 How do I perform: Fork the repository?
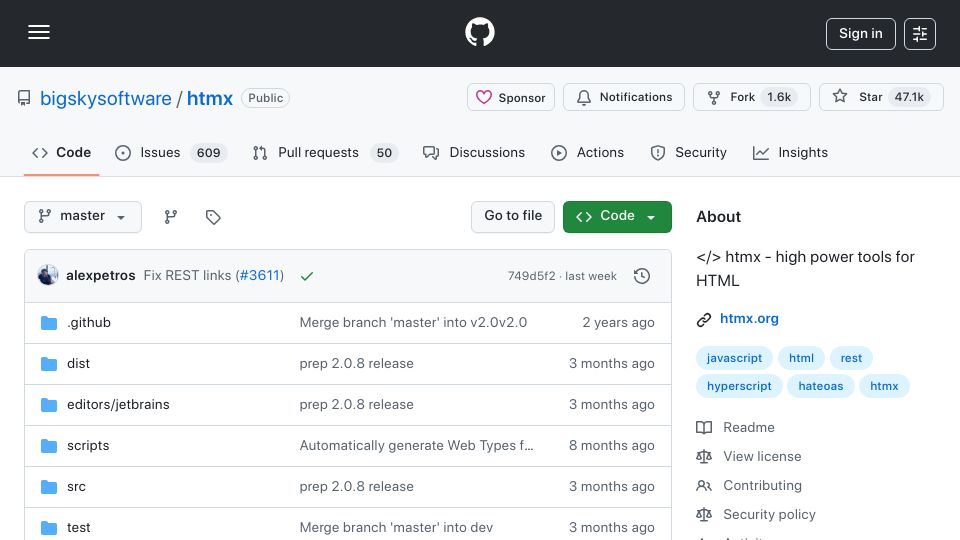[x=752, y=97]
